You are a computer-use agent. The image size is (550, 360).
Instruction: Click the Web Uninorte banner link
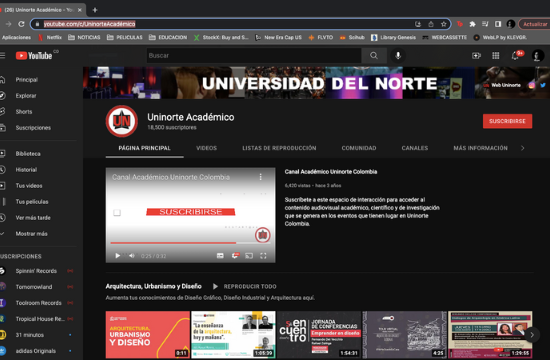coord(502,85)
